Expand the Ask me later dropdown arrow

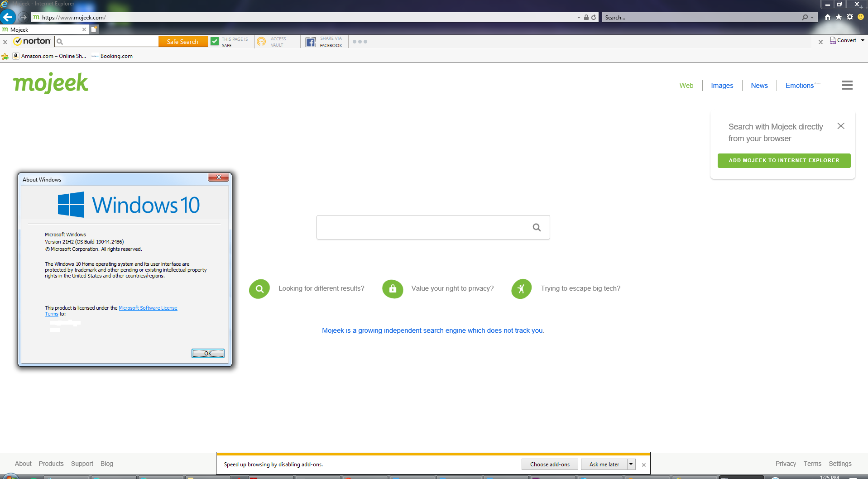(631, 464)
